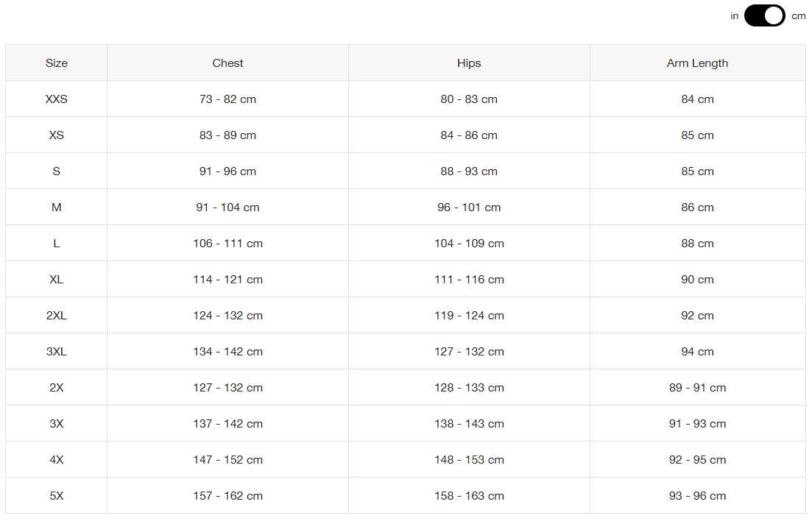812x521 pixels.
Task: Click the 73 - 82 cm chest cell
Action: click(x=227, y=99)
